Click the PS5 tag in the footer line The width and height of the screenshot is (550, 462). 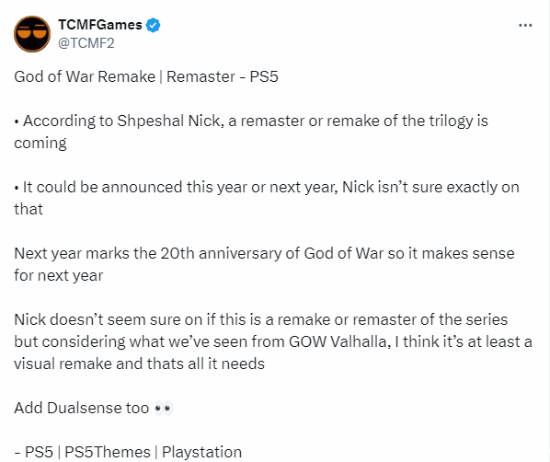click(39, 452)
